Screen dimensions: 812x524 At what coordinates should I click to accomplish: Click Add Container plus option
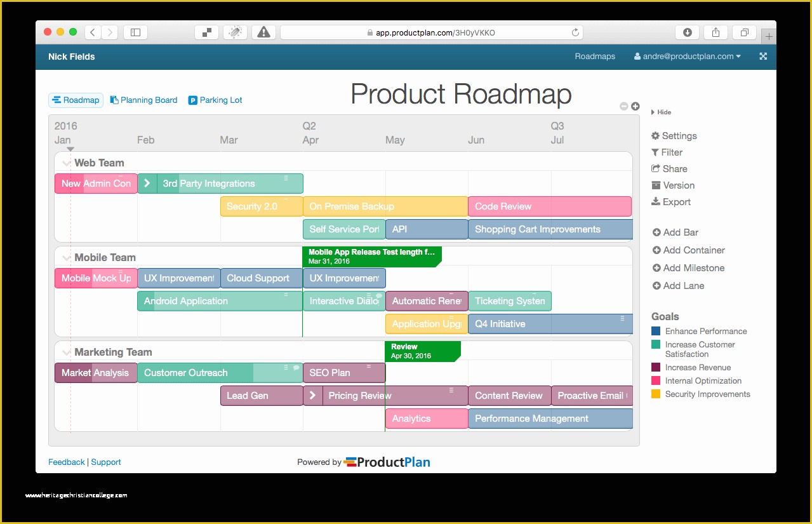689,250
